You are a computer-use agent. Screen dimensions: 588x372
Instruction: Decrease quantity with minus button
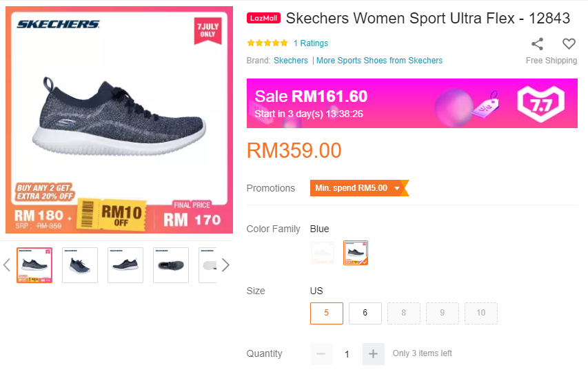coord(321,354)
